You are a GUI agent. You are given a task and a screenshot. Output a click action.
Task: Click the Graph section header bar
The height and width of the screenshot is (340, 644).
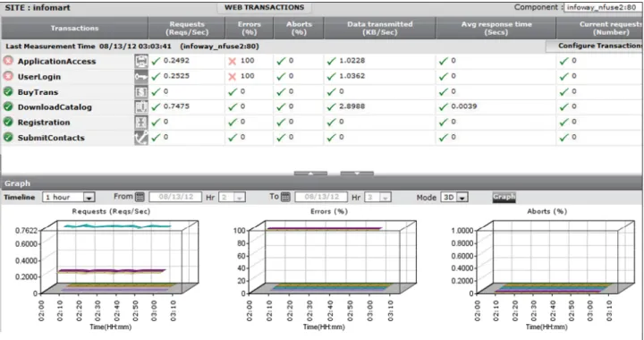click(x=322, y=183)
